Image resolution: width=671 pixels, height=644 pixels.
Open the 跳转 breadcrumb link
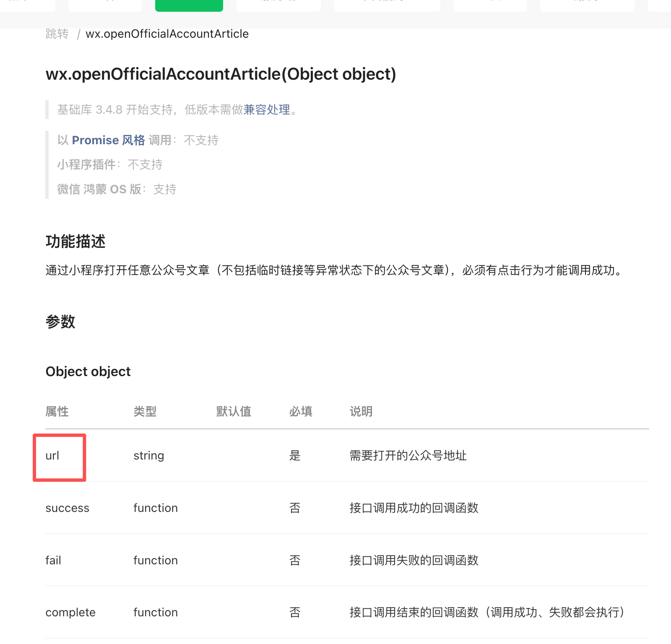[x=57, y=34]
